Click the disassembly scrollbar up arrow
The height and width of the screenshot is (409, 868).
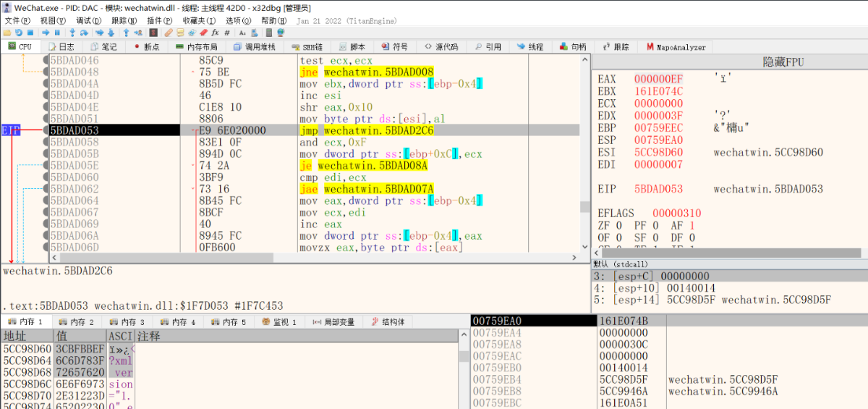tap(585, 61)
